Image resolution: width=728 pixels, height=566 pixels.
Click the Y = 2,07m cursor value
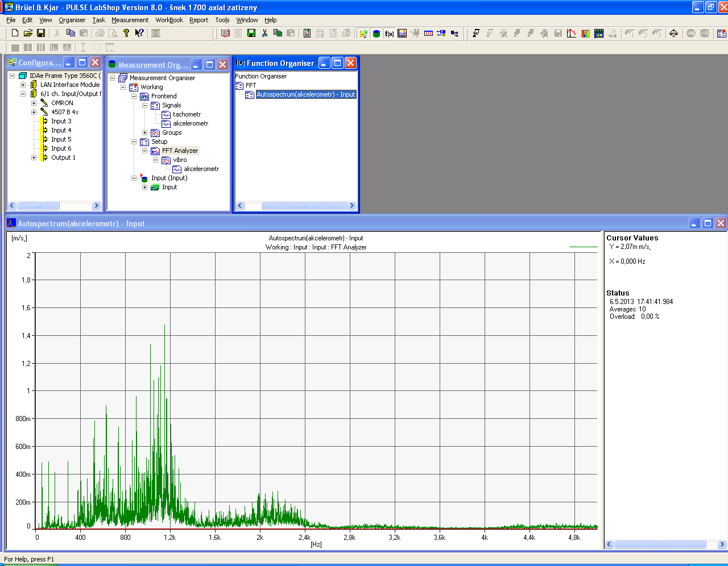(630, 247)
